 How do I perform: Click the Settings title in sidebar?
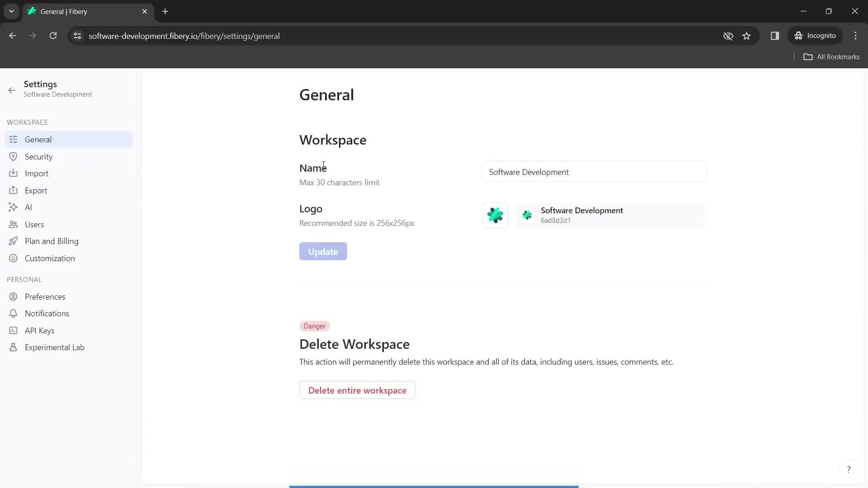pyautogui.click(x=40, y=84)
